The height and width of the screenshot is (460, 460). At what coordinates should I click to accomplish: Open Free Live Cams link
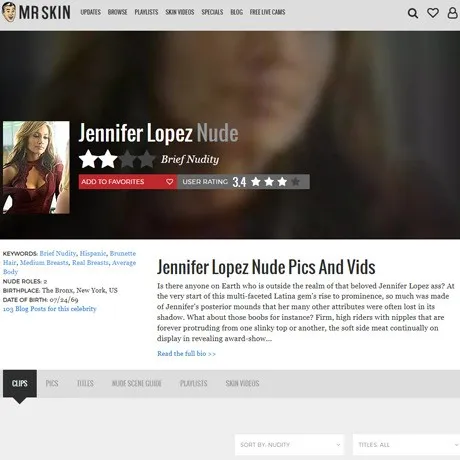[267, 12]
